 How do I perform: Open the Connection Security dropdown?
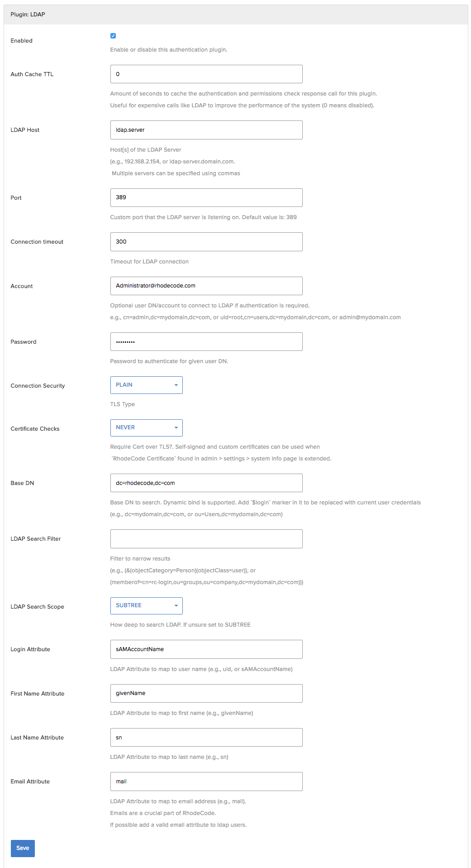tap(146, 385)
